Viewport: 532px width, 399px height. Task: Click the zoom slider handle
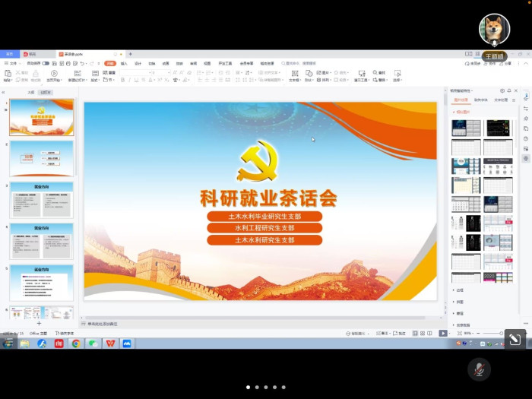pyautogui.click(x=501, y=334)
